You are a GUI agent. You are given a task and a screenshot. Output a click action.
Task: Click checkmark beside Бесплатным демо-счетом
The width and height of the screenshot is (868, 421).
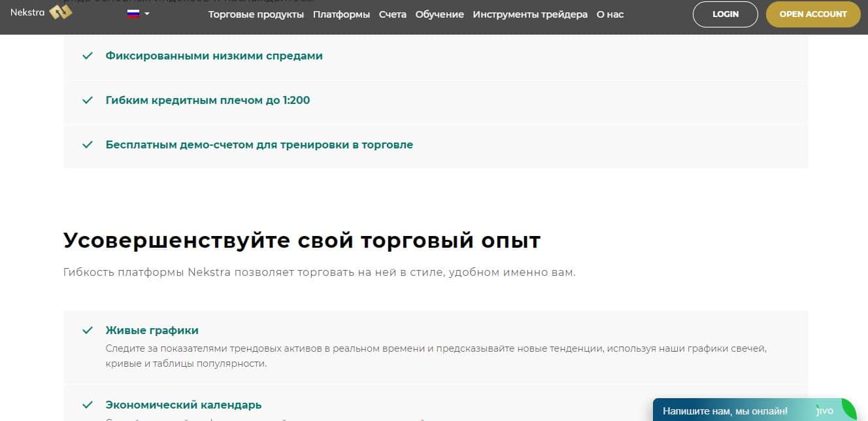point(87,145)
